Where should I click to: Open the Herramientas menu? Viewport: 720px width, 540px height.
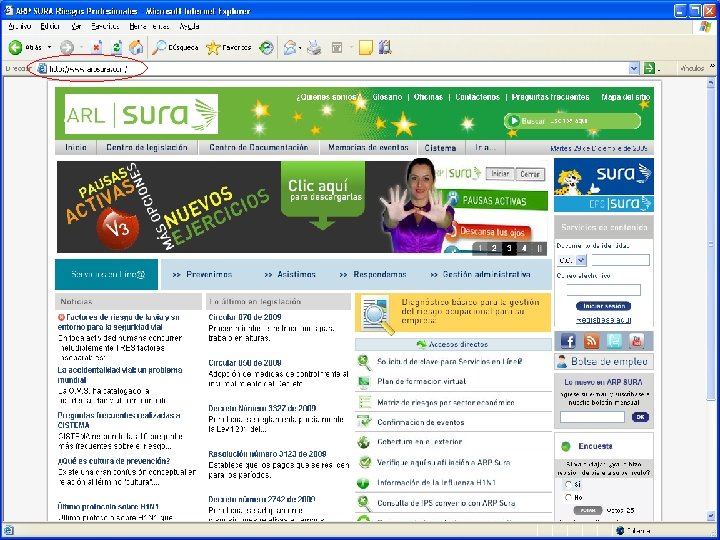click(149, 26)
